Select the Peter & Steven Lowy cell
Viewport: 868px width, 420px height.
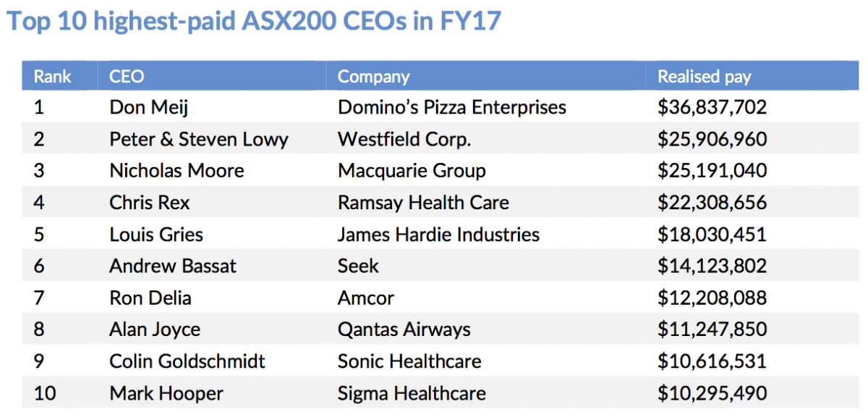pyautogui.click(x=198, y=138)
